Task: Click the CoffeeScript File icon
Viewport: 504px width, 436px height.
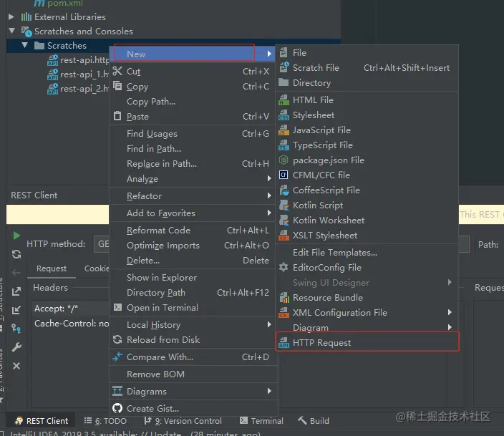Action: (283, 190)
